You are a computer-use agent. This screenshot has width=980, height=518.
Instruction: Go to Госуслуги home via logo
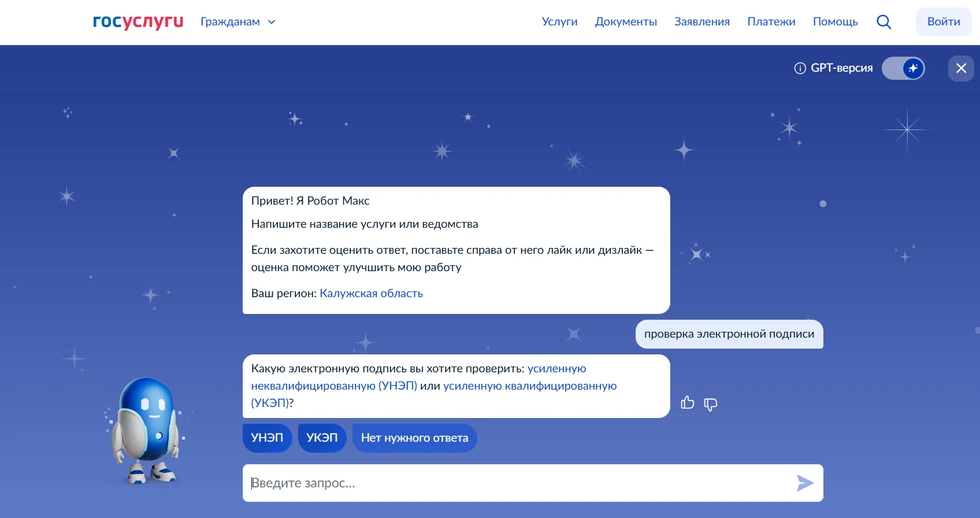pos(138,22)
